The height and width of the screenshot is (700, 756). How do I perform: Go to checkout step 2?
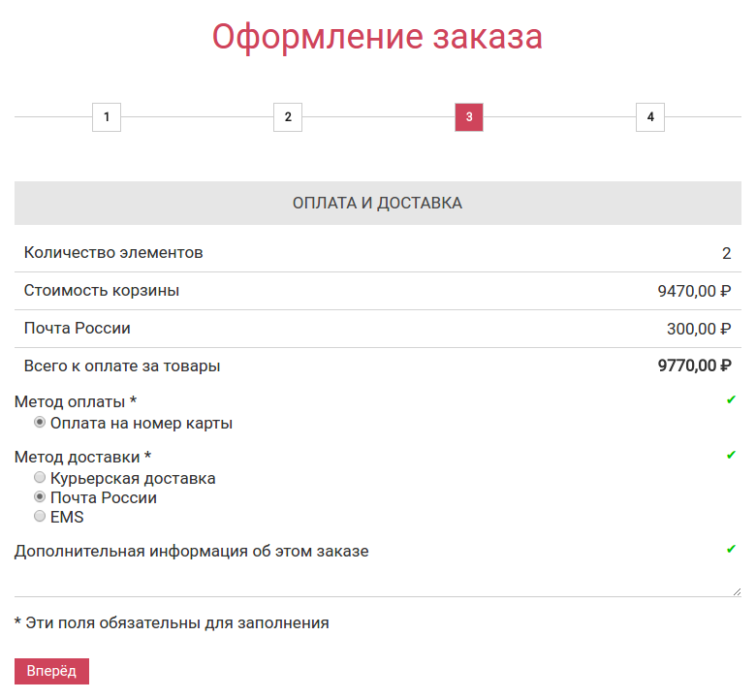point(288,117)
